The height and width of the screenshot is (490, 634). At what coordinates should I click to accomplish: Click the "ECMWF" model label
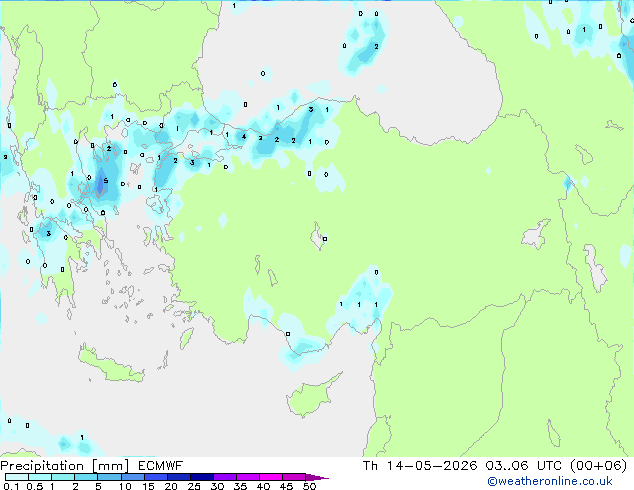(160, 466)
